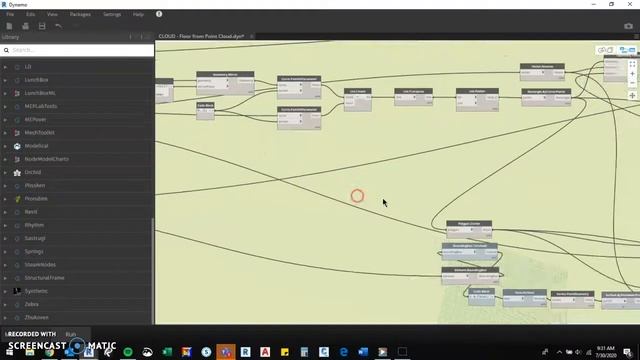The width and height of the screenshot is (640, 360).
Task: Show hidden system tray icons chevron
Action: pos(559,352)
